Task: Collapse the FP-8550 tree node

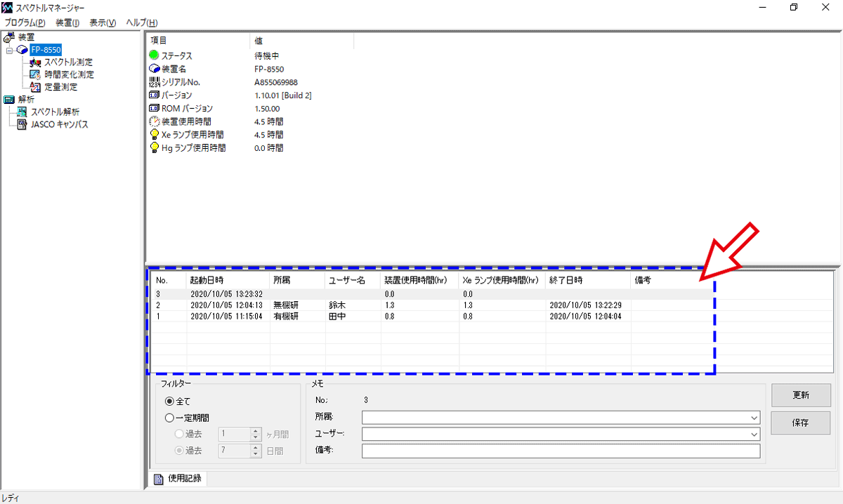Action: (x=9, y=50)
